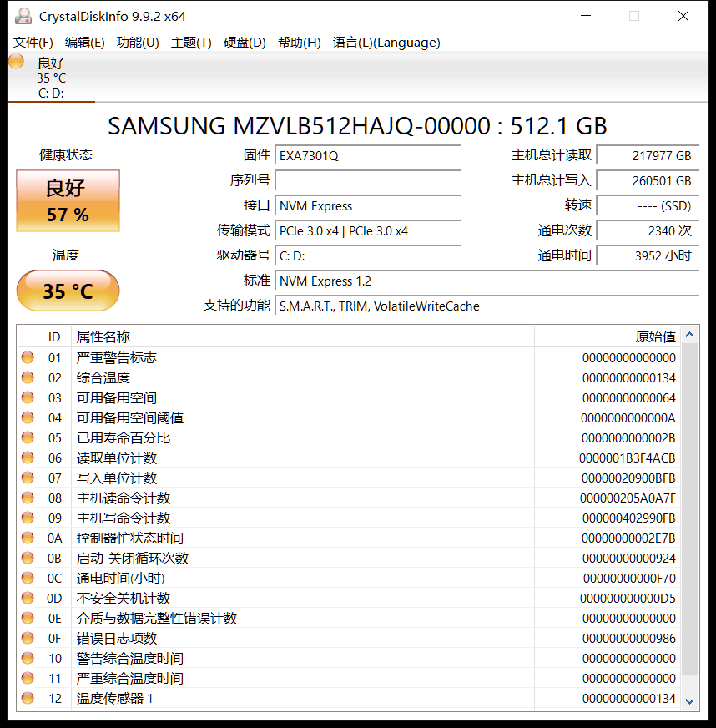Open the 功能(U) menu
The width and height of the screenshot is (716, 728).
tap(138, 43)
